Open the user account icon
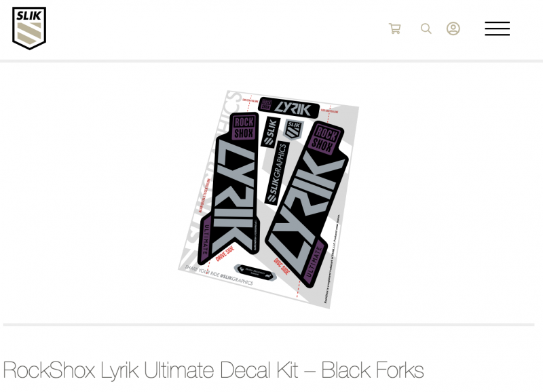543x392 pixels. click(453, 28)
